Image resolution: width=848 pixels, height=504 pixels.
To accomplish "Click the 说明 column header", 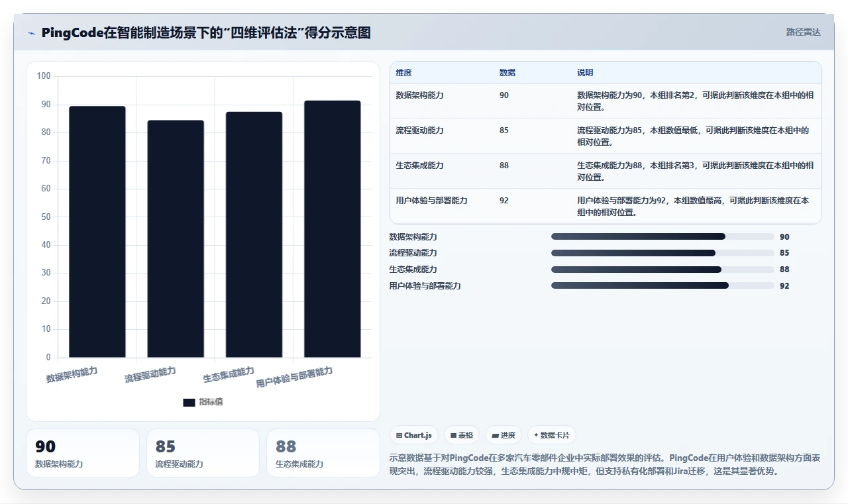I will [585, 72].
